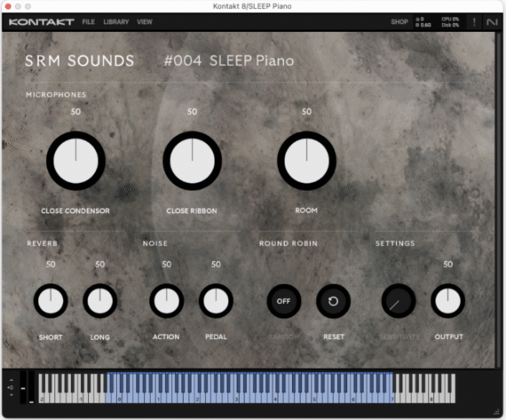Click the Sensitivity settings knob
506x420 pixels.
[399, 301]
